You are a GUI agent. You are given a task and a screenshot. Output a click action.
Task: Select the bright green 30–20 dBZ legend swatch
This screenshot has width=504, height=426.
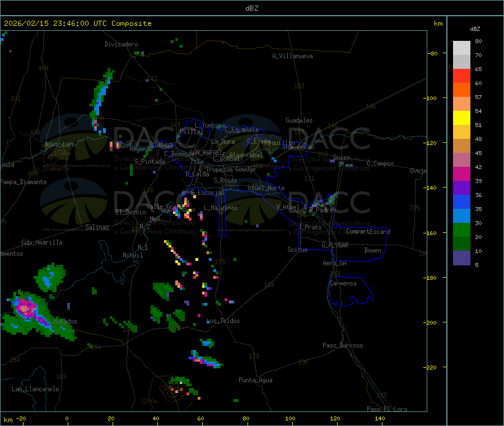tap(461, 230)
